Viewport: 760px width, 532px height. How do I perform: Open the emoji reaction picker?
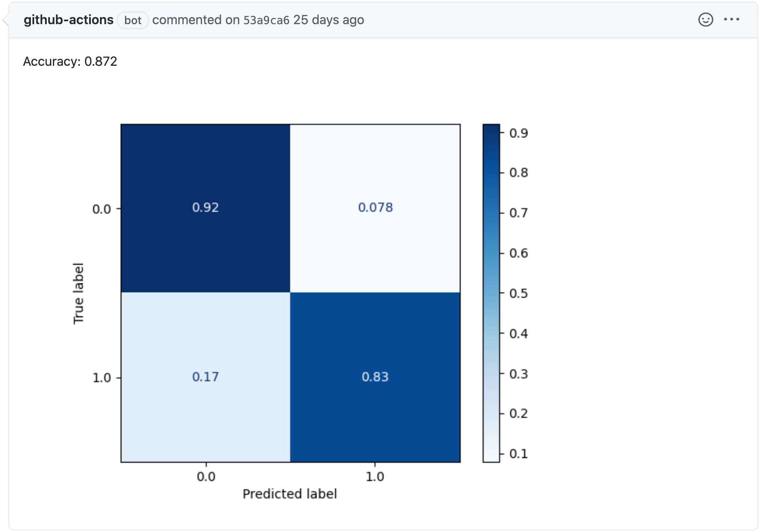[x=705, y=20]
